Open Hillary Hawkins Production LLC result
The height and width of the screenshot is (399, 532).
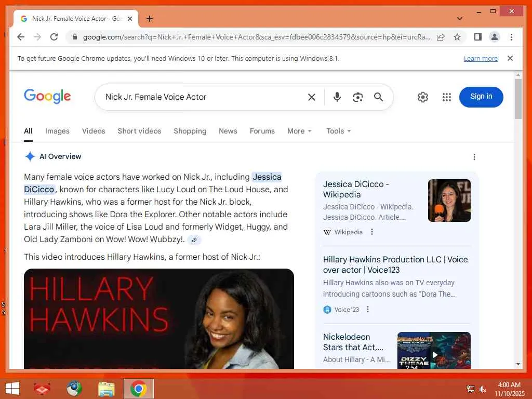(x=395, y=264)
